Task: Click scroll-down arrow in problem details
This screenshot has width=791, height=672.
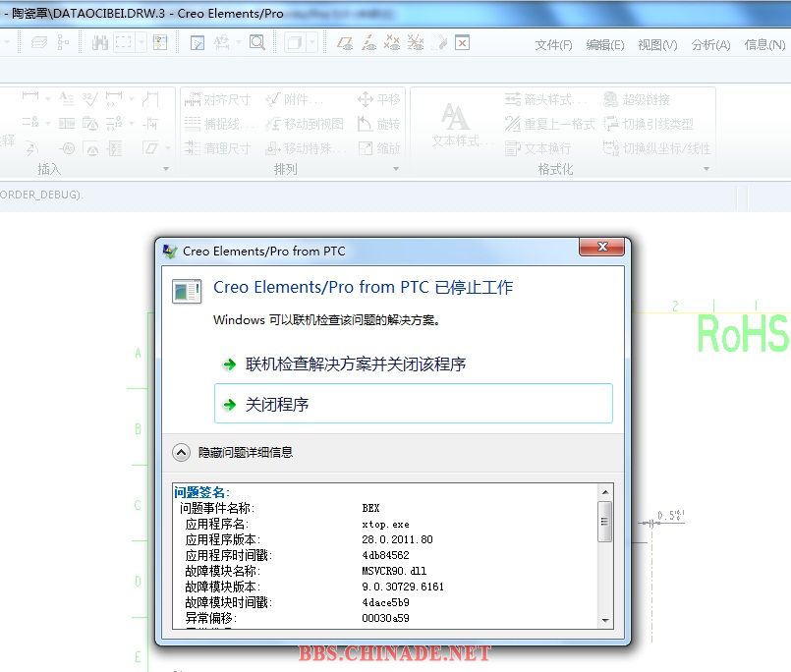Action: click(605, 621)
